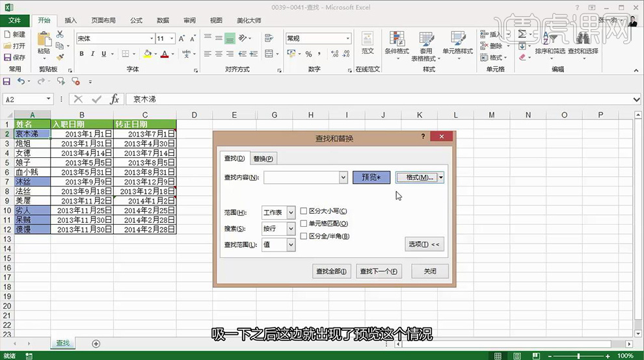This screenshot has height=360, width=644.
Task: Click the Fill Color bucket icon
Action: tap(148, 54)
